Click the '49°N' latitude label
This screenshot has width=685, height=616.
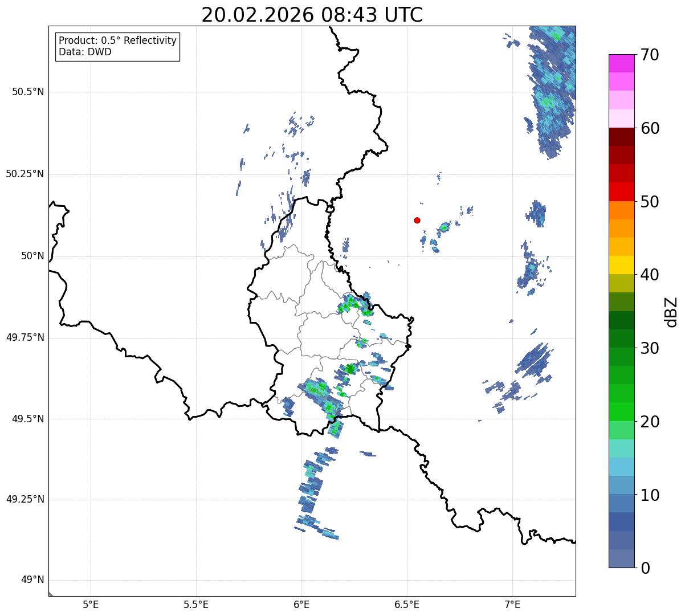32,580
